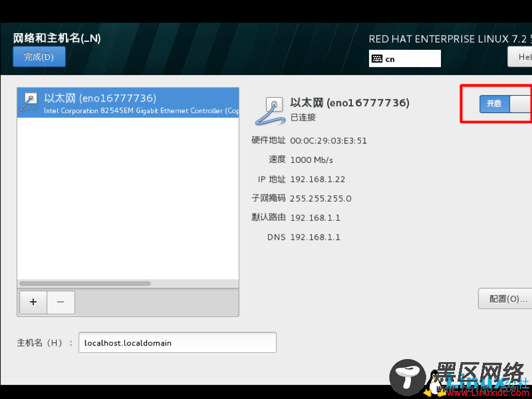This screenshot has height=399, width=532.
Task: Remove the device with the minus button
Action: [x=61, y=302]
